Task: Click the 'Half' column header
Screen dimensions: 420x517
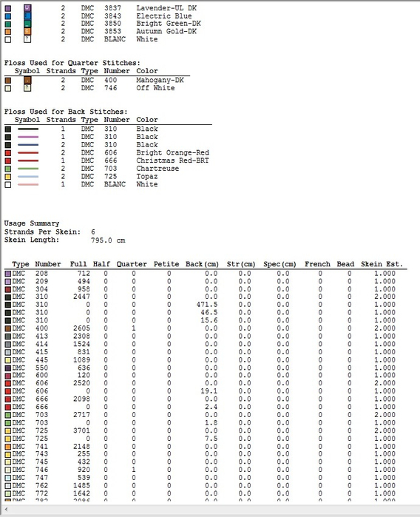Action: (101, 264)
